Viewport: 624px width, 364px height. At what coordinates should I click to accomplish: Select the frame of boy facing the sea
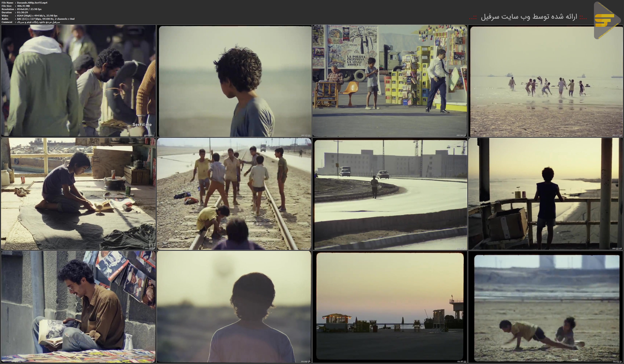point(234,81)
